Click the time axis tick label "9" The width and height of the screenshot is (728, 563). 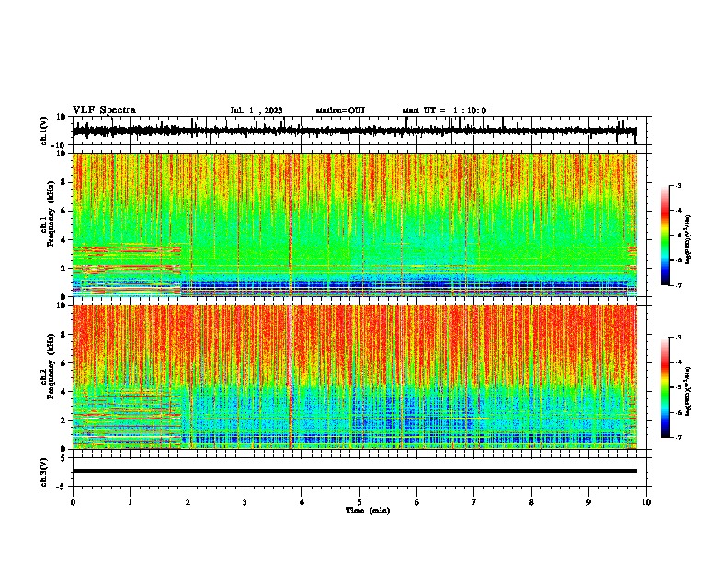coord(588,502)
